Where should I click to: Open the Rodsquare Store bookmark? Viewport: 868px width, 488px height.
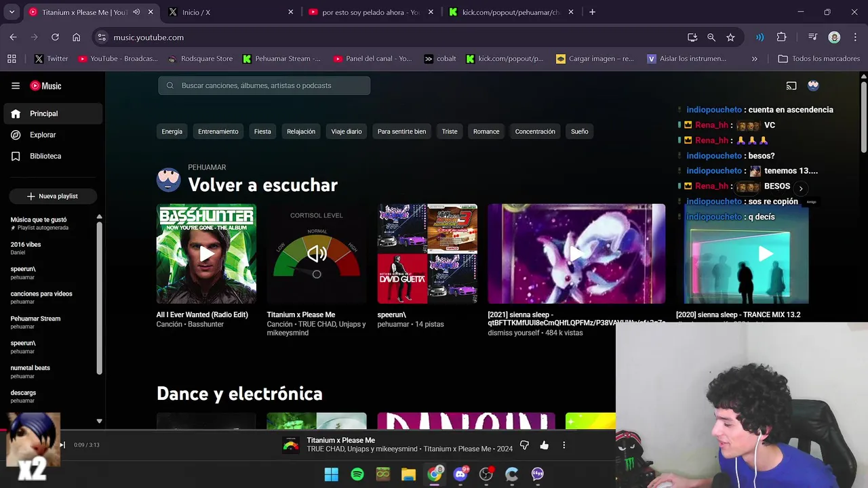pyautogui.click(x=200, y=59)
